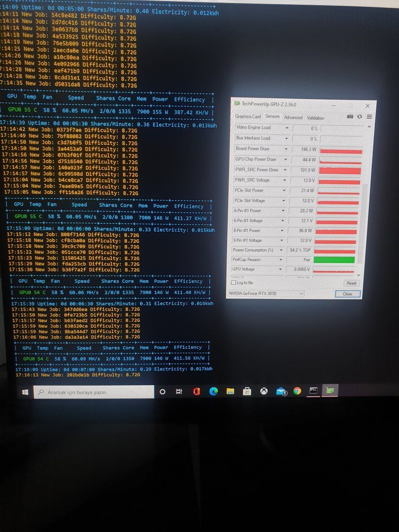The image size is (399, 532).
Task: Open Video Engine Load sensor dropdown
Action: [x=287, y=128]
